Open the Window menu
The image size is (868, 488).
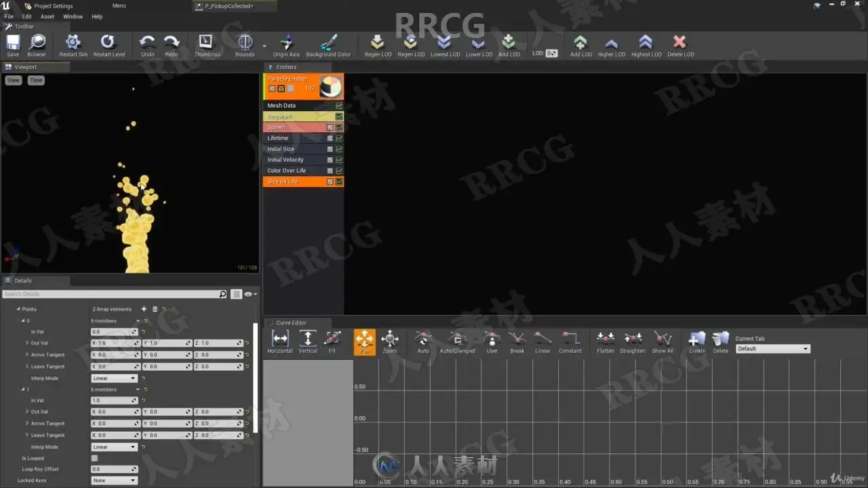click(x=73, y=16)
